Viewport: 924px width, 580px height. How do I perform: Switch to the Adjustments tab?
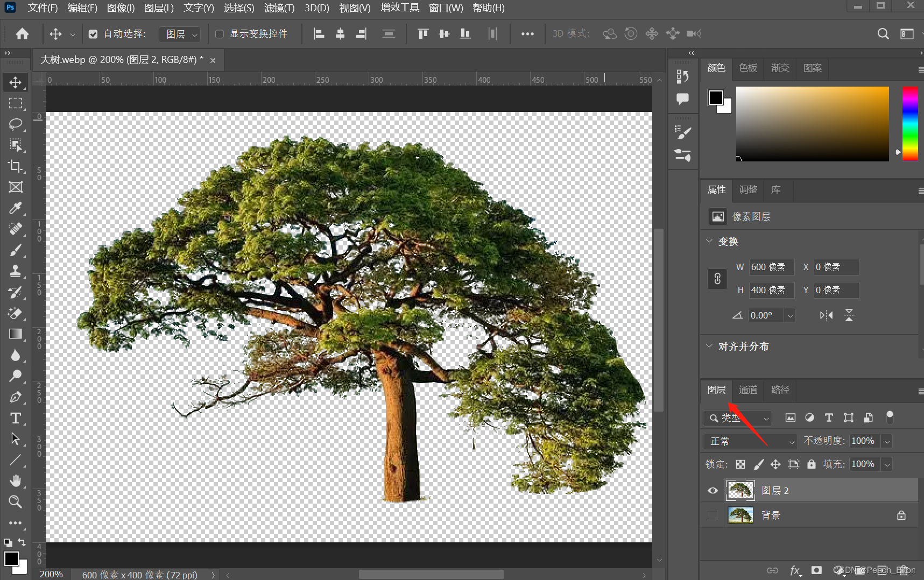[748, 189]
